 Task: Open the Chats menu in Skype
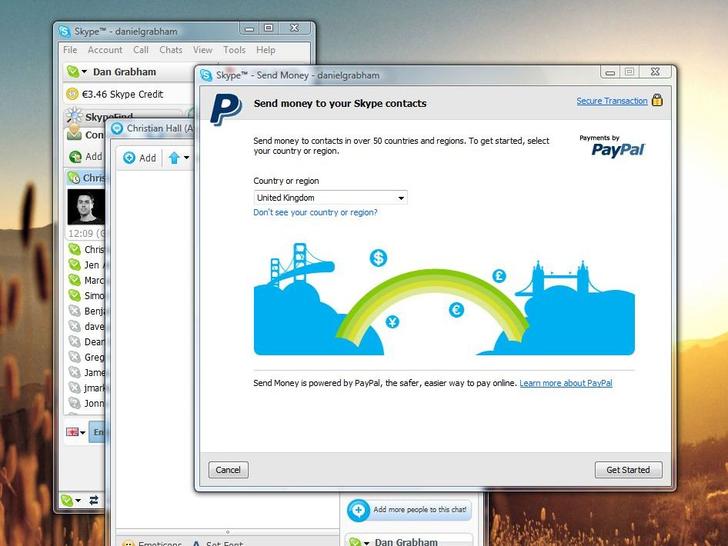coord(171,50)
